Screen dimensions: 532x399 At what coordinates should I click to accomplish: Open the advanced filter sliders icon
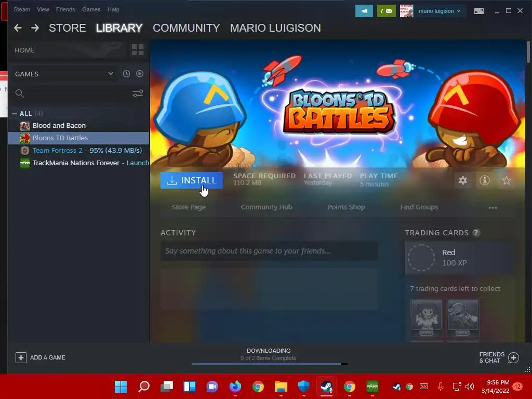point(137,93)
